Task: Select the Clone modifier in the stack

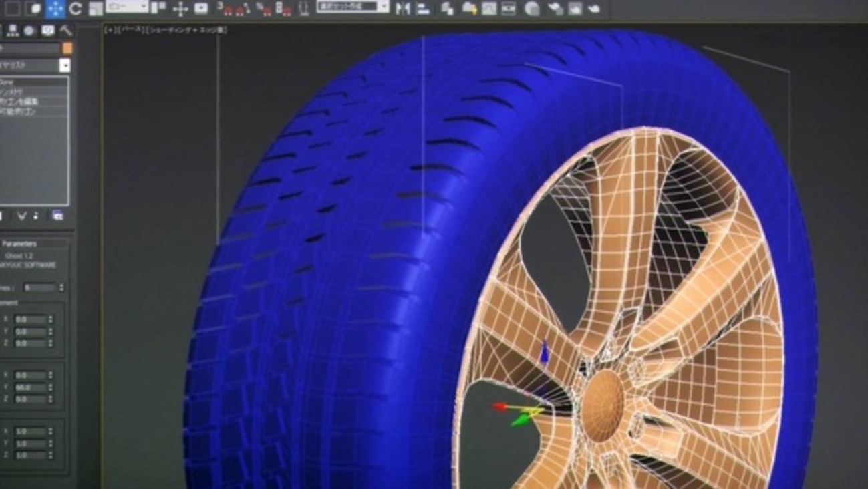Action: [33, 81]
